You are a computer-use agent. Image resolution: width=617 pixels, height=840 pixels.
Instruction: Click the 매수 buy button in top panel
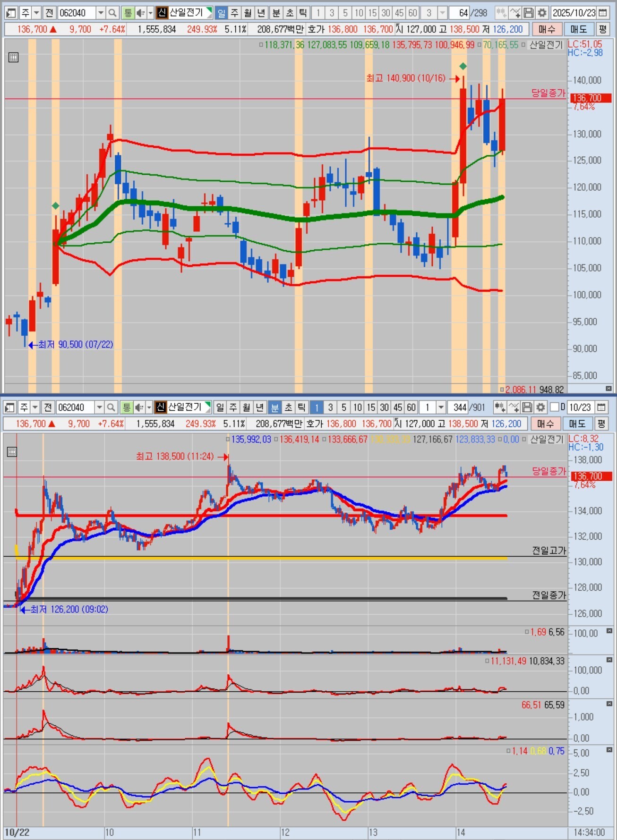point(547,29)
